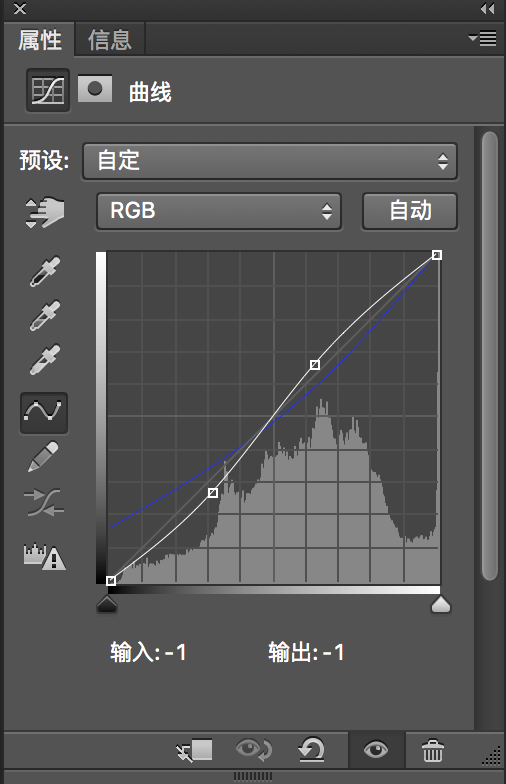Click the 自动 auto button
The image size is (506, 784).
point(410,211)
